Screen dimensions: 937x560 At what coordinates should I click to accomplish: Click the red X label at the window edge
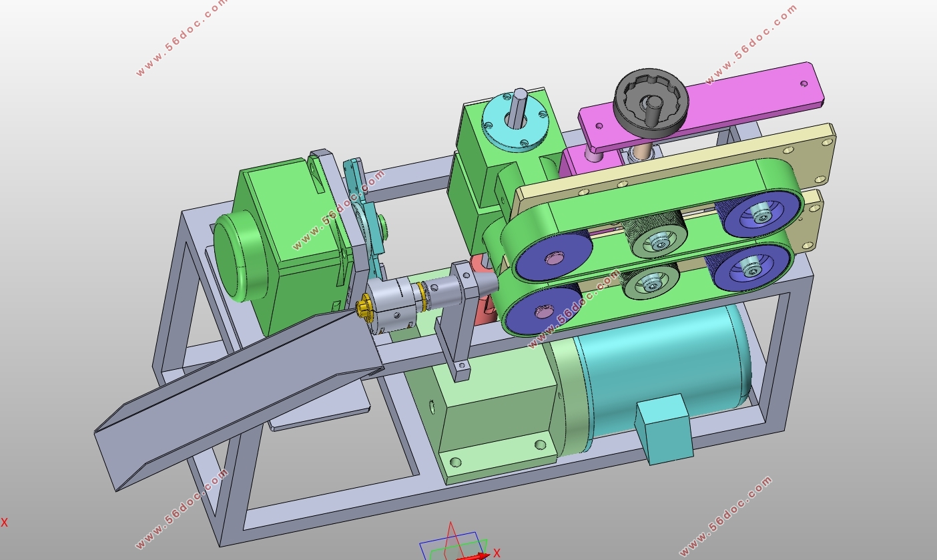[x=4, y=523]
